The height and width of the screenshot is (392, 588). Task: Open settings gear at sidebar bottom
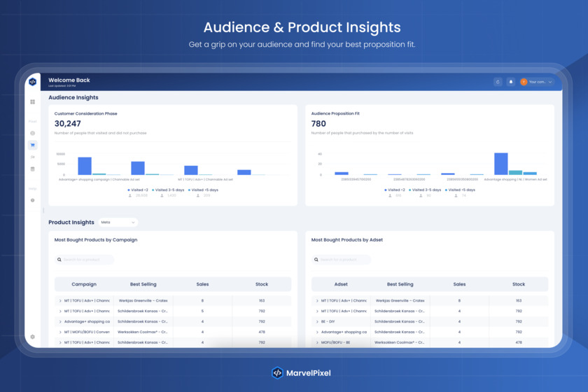[33, 337]
